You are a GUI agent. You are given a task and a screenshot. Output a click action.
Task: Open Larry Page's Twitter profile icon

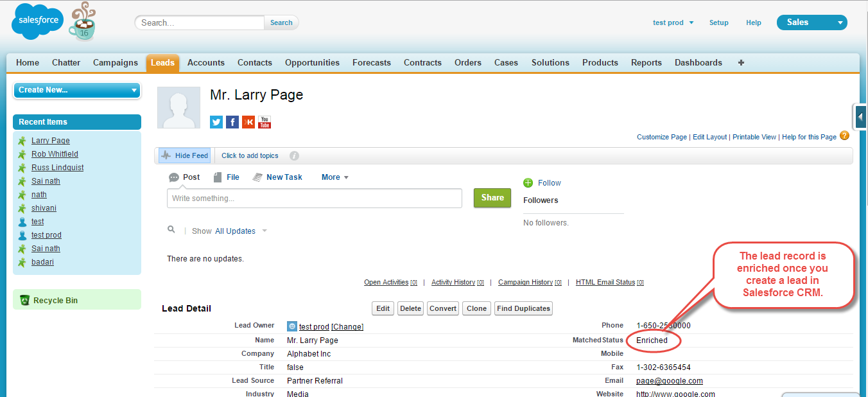[x=216, y=122]
